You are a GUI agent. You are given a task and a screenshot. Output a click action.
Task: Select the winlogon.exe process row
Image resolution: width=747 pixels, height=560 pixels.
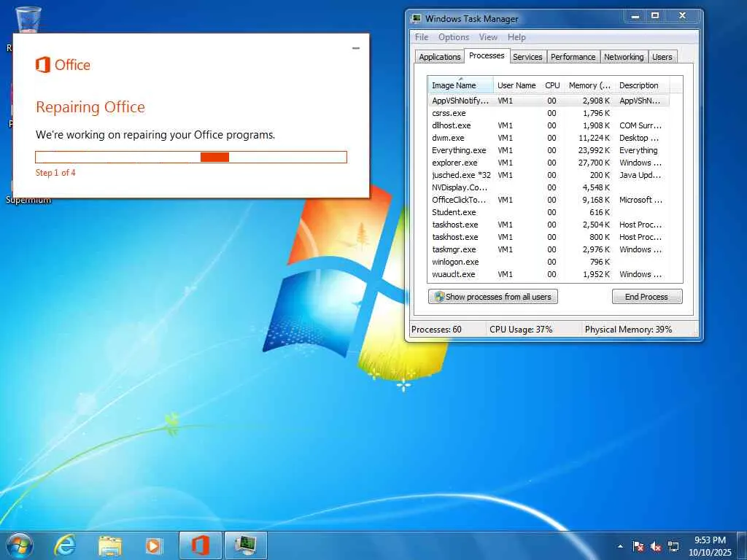point(549,262)
